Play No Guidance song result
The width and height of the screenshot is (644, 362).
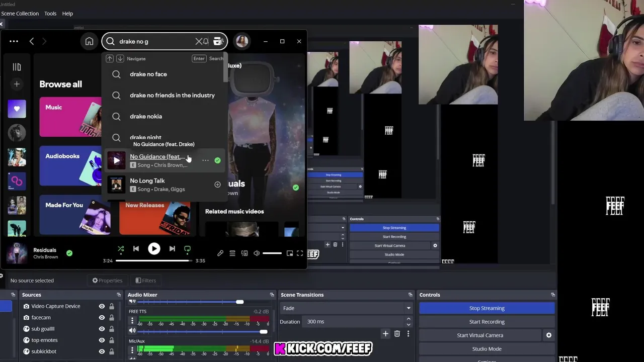coord(116,160)
